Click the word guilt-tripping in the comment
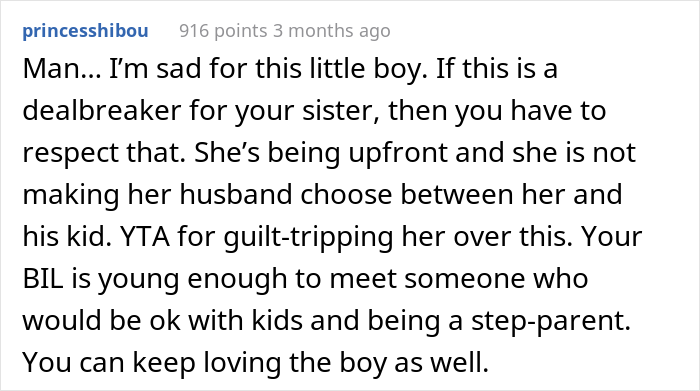700x391 pixels. click(308, 237)
